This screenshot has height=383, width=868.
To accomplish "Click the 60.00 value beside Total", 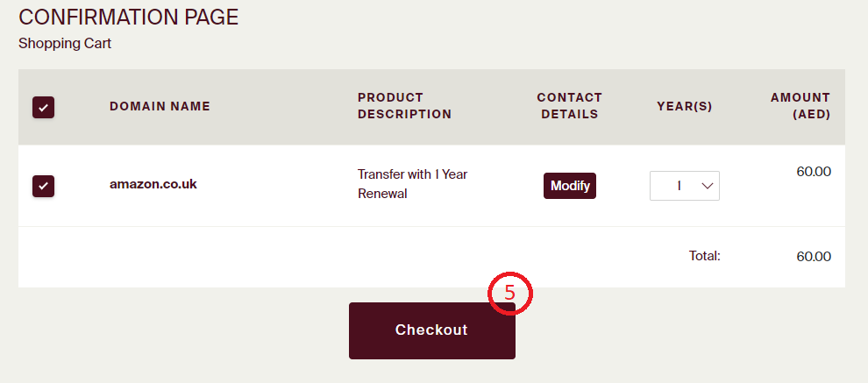I will pos(814,256).
